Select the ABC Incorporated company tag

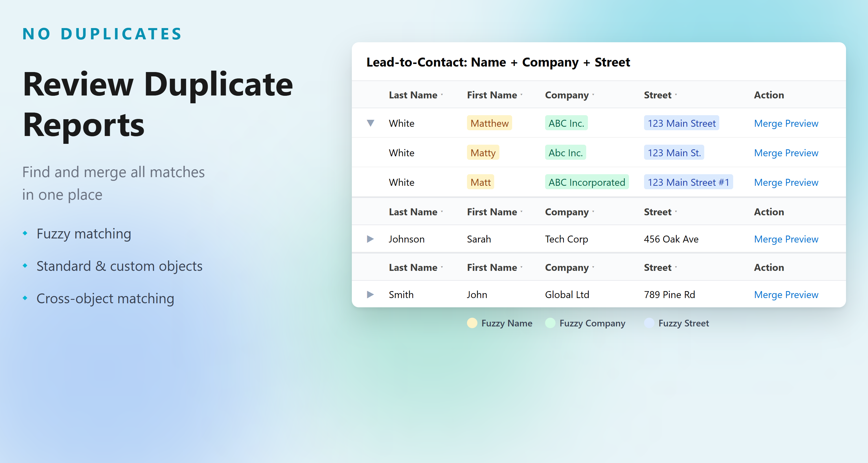pos(586,182)
